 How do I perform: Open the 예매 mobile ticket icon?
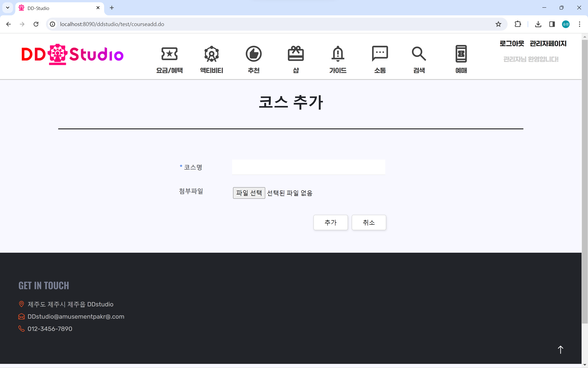pos(461,54)
